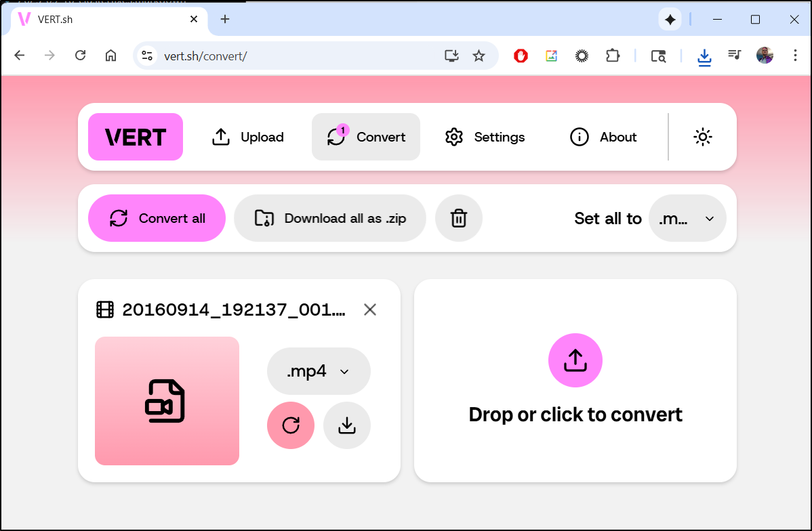The height and width of the screenshot is (531, 812).
Task: Switch to the Convert tab
Action: tap(366, 137)
